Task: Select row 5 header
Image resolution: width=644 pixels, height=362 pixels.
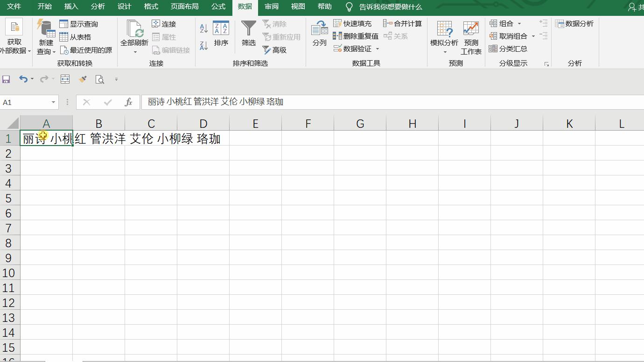Action: 10,198
